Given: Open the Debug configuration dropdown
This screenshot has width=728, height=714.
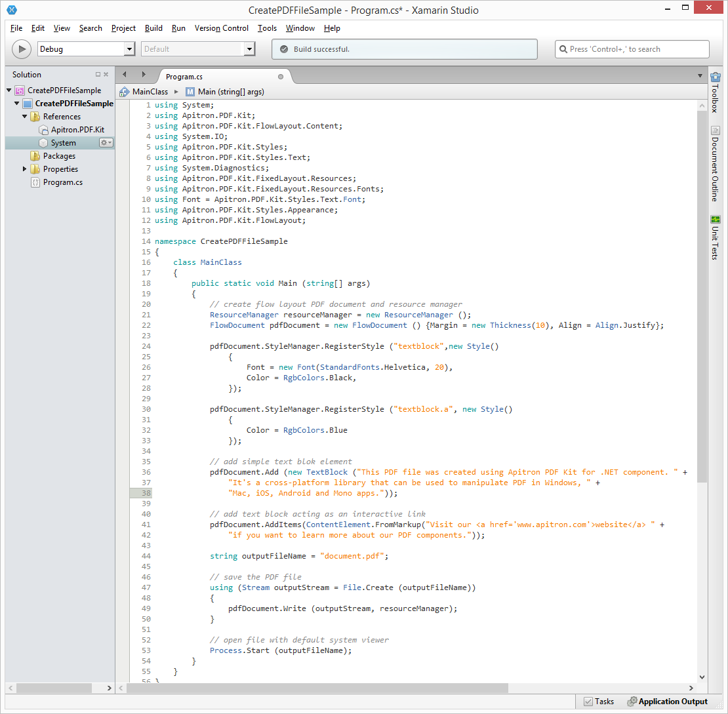Looking at the screenshot, I should [x=129, y=49].
